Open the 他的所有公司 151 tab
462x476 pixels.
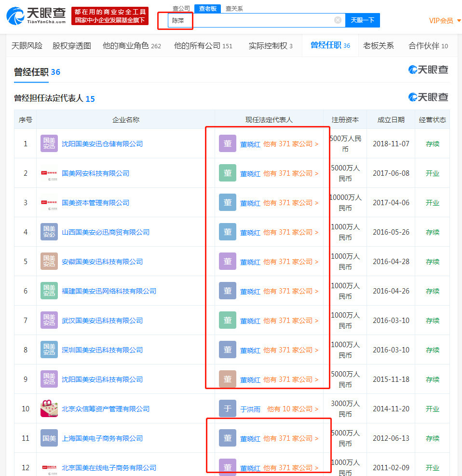point(203,46)
